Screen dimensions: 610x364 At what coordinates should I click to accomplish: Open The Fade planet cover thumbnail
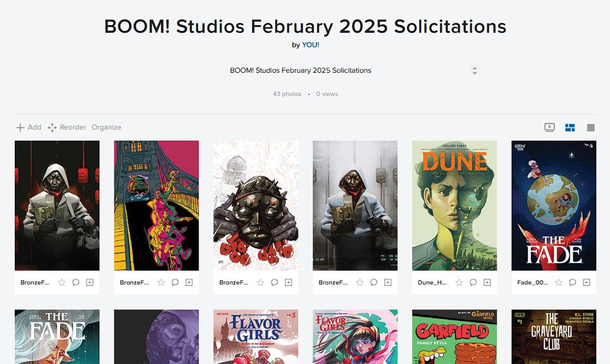pos(554,205)
